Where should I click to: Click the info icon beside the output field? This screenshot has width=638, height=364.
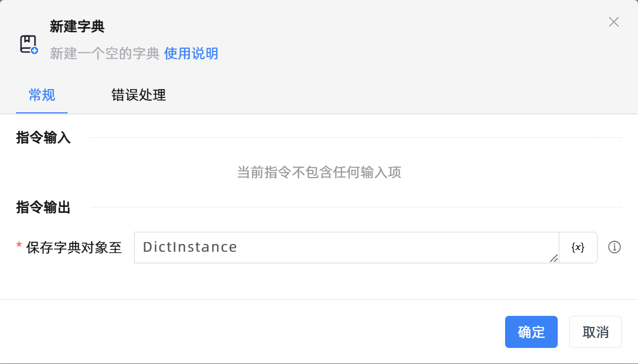point(614,247)
